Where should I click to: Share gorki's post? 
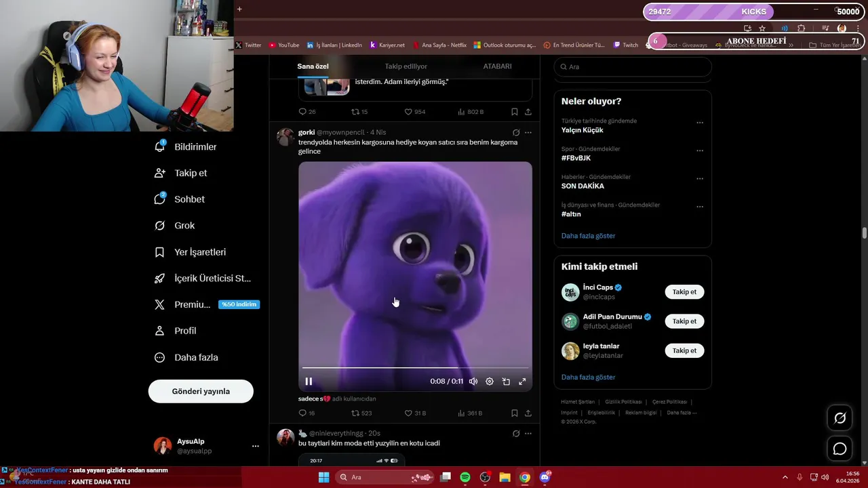[x=528, y=413]
